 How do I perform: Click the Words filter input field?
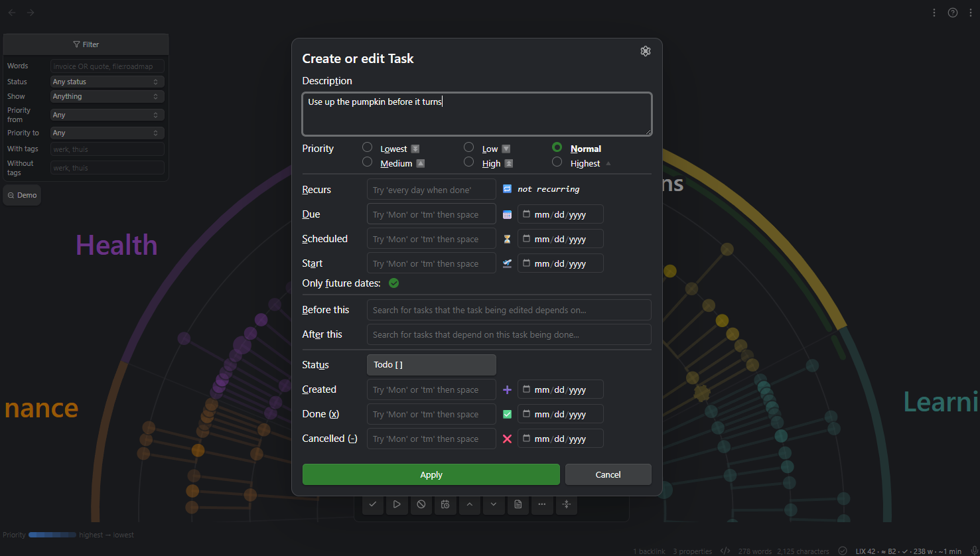tap(107, 66)
